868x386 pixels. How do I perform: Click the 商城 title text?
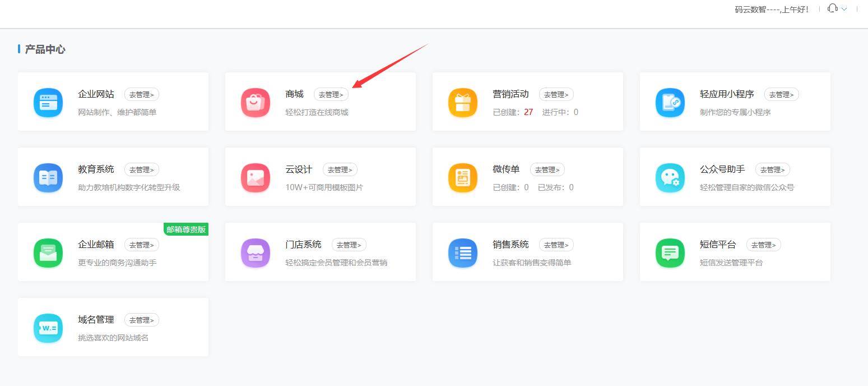pyautogui.click(x=294, y=94)
